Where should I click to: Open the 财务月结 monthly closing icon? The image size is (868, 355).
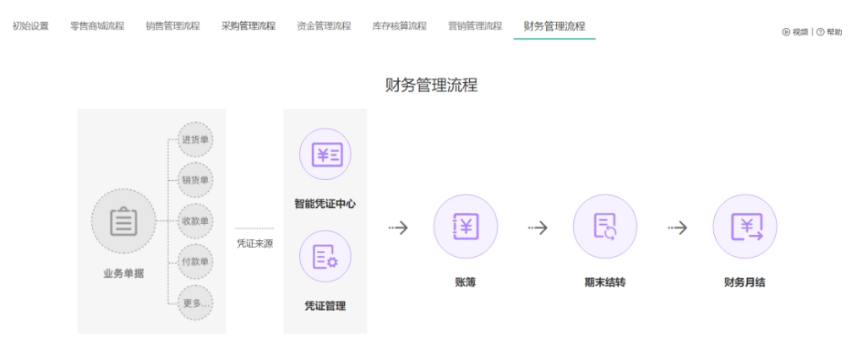tap(745, 227)
